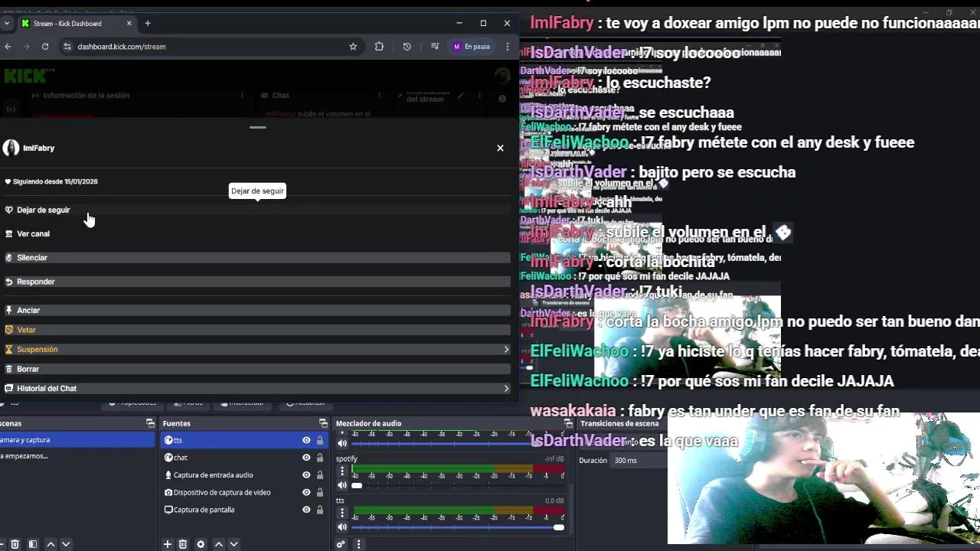Screen dimensions: 980x551
Task: Open Chrome media controls icon
Action: pos(435,47)
